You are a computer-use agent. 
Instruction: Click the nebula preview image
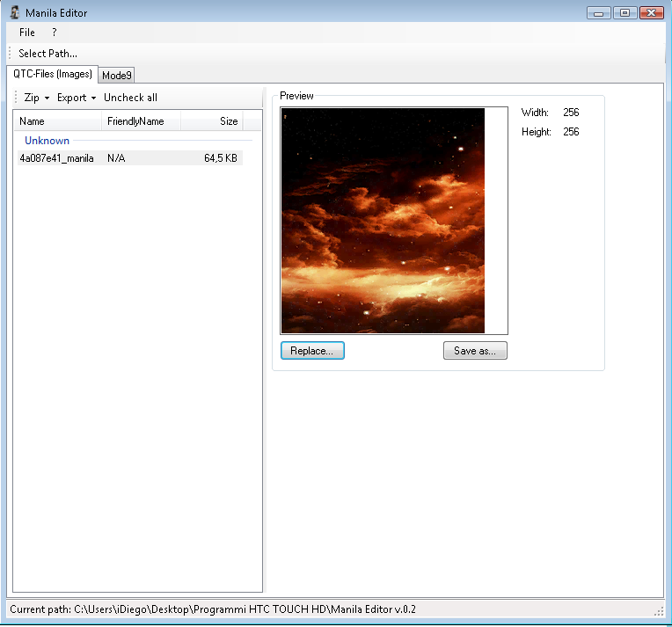(383, 221)
